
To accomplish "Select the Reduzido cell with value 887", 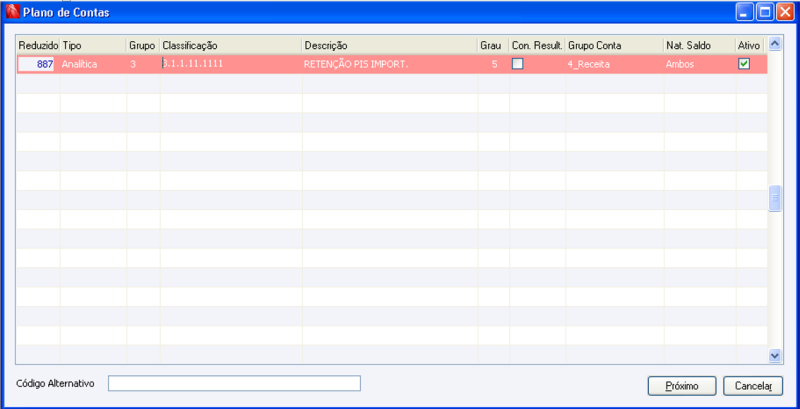I will [x=37, y=64].
